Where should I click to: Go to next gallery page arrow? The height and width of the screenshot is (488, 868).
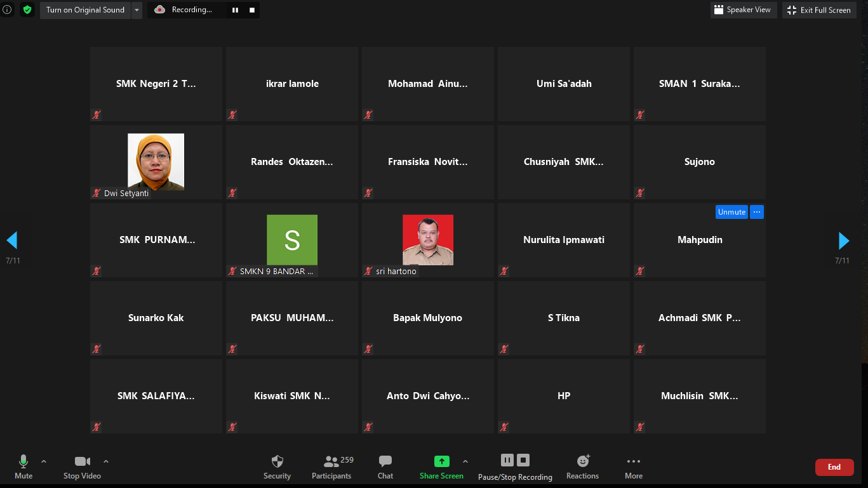(x=843, y=241)
